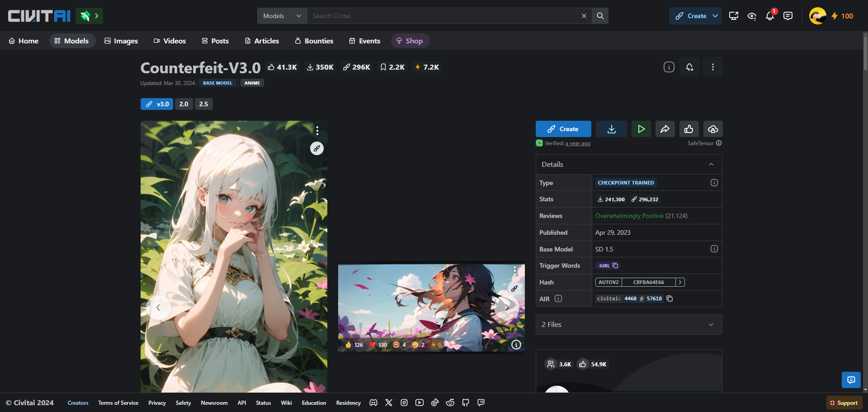
Task: Collapse the Details panel
Action: tap(711, 164)
